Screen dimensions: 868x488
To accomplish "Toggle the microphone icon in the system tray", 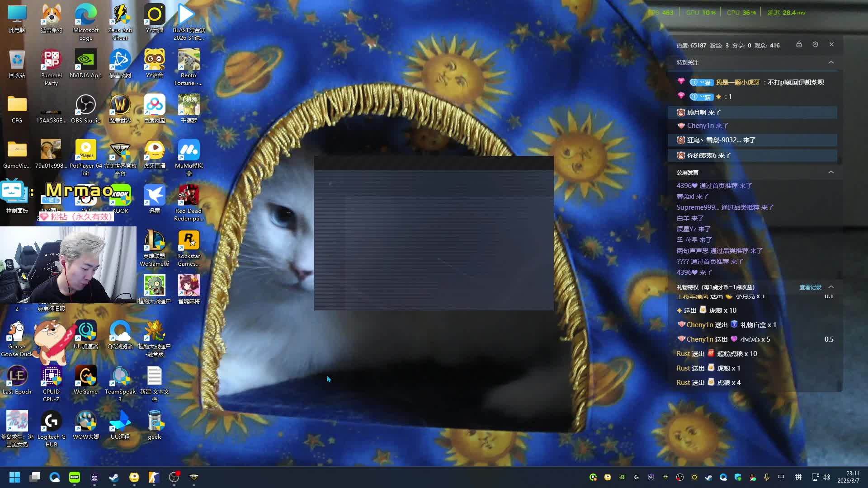I will point(767,477).
